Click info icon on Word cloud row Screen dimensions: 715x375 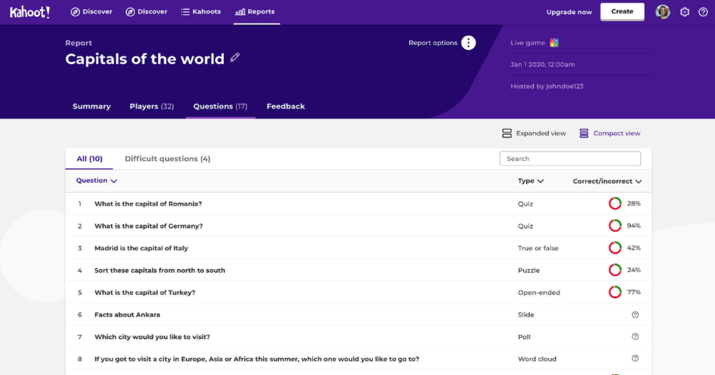[635, 359]
